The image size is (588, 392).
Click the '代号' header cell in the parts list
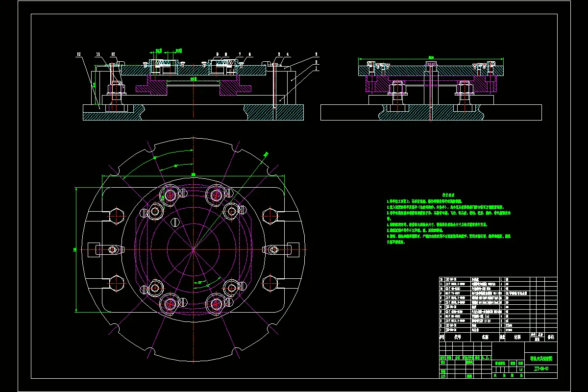pyautogui.click(x=458, y=337)
